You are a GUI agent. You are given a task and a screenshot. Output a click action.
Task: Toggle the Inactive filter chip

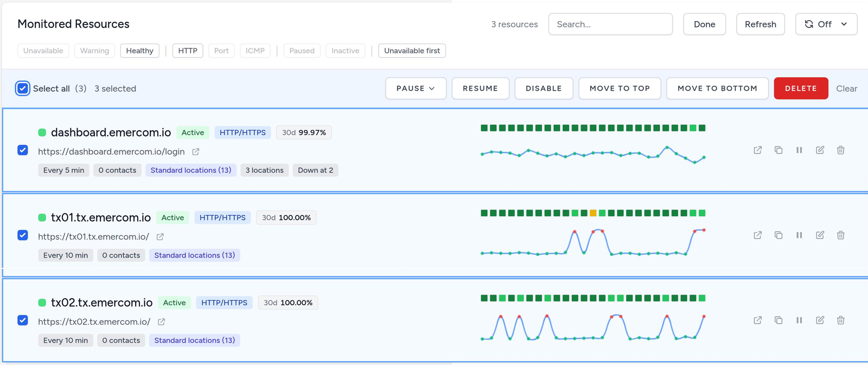pos(346,51)
